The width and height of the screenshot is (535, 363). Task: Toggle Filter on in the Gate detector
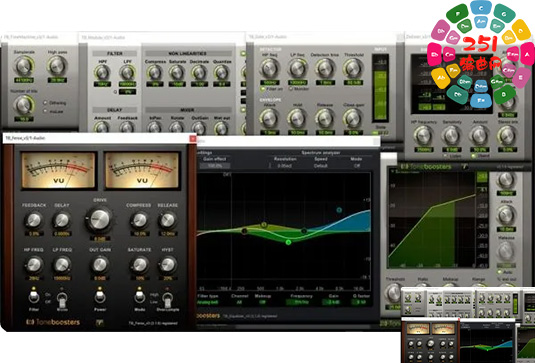(x=262, y=89)
